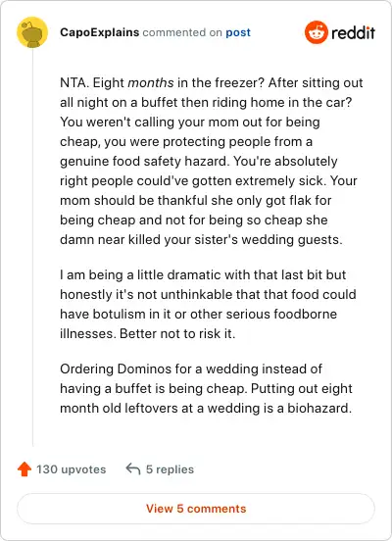The image size is (392, 541).
Task: Collapse the comment using the vertical thread line
Action: point(32,247)
